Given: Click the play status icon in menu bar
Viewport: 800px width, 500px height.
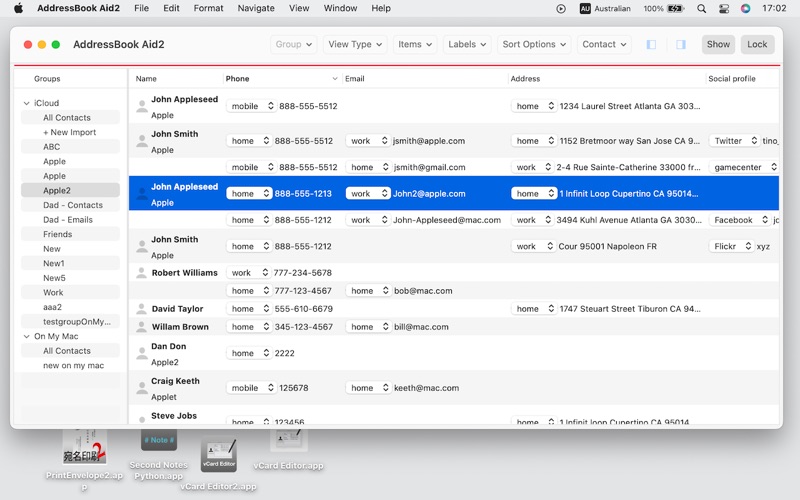Looking at the screenshot, I should [561, 8].
